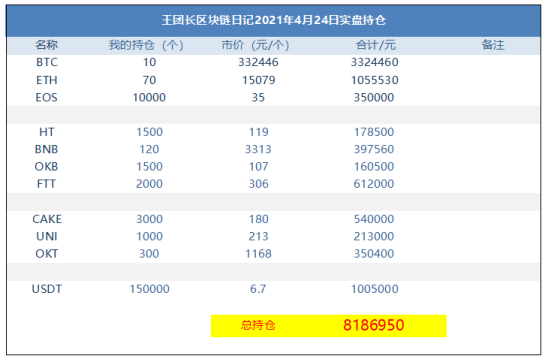Select EOS price 35
The width and height of the screenshot is (548, 362).
click(258, 97)
